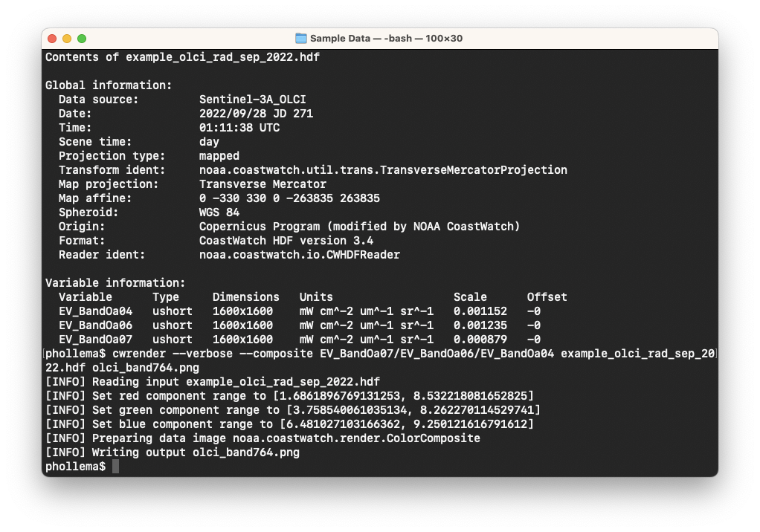Click the 'Scale' column header
Image resolution: width=760 pixels, height=532 pixels.
470,297
